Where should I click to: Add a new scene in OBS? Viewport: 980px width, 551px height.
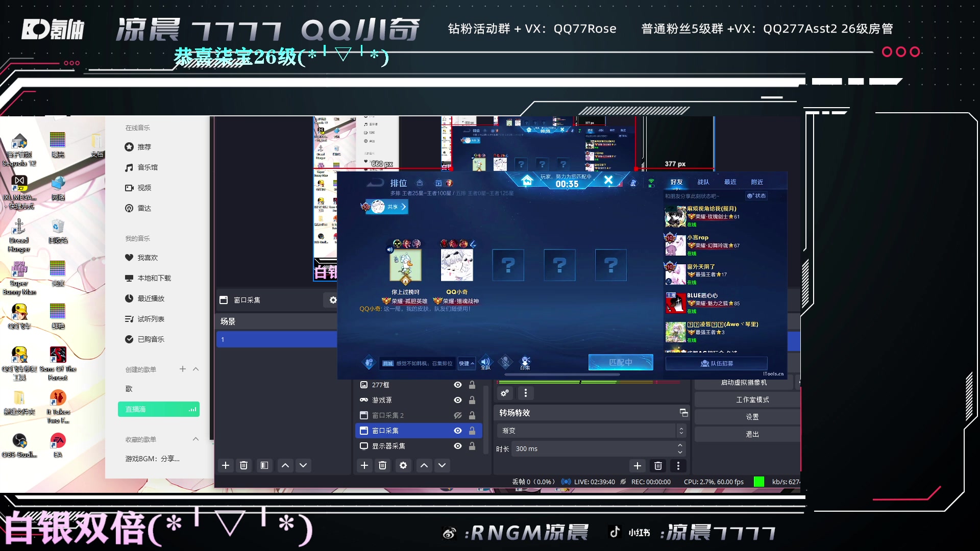tap(226, 465)
